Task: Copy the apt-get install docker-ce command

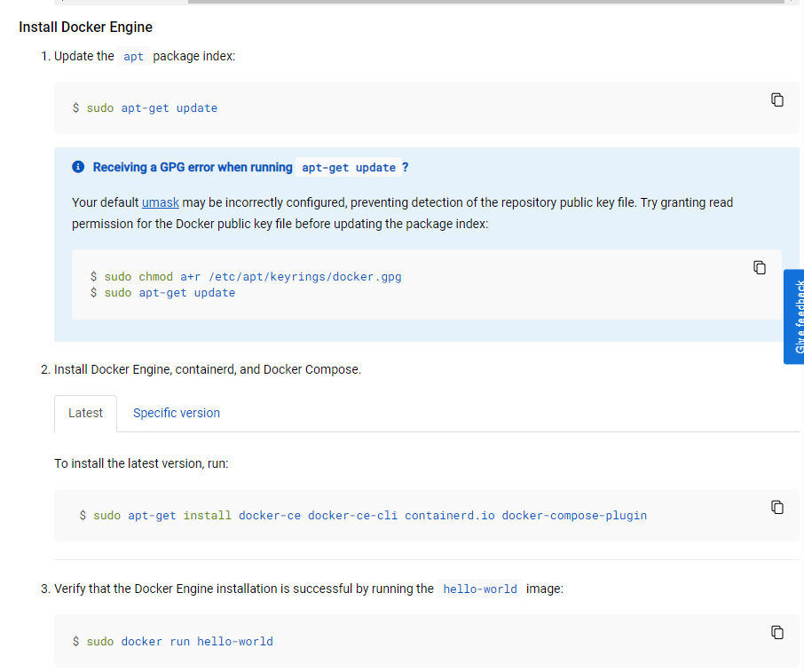Action: [x=776, y=507]
